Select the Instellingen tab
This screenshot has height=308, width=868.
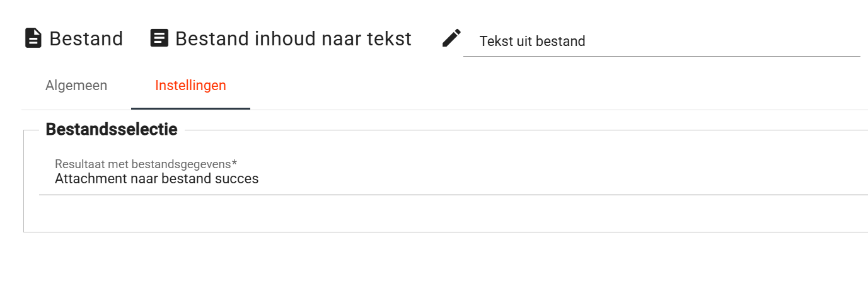click(x=190, y=86)
